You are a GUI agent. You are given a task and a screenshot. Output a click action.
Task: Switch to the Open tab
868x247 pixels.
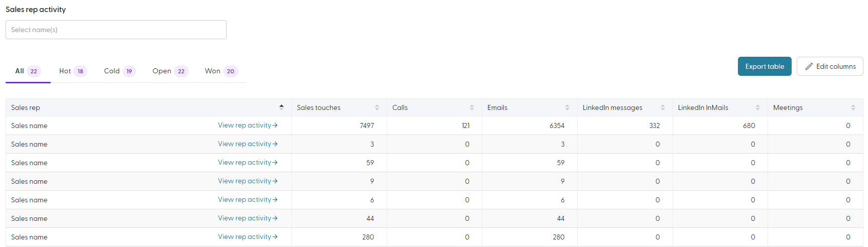(x=170, y=71)
